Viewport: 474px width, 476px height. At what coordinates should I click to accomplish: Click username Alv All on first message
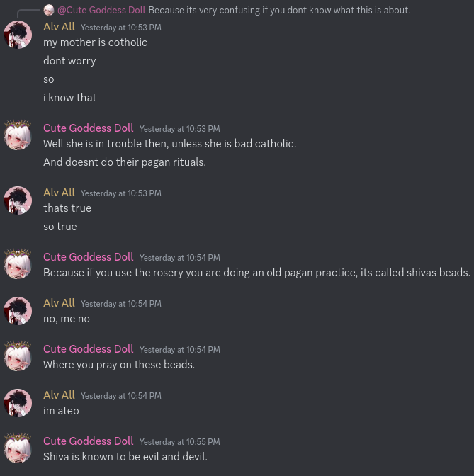click(x=59, y=27)
